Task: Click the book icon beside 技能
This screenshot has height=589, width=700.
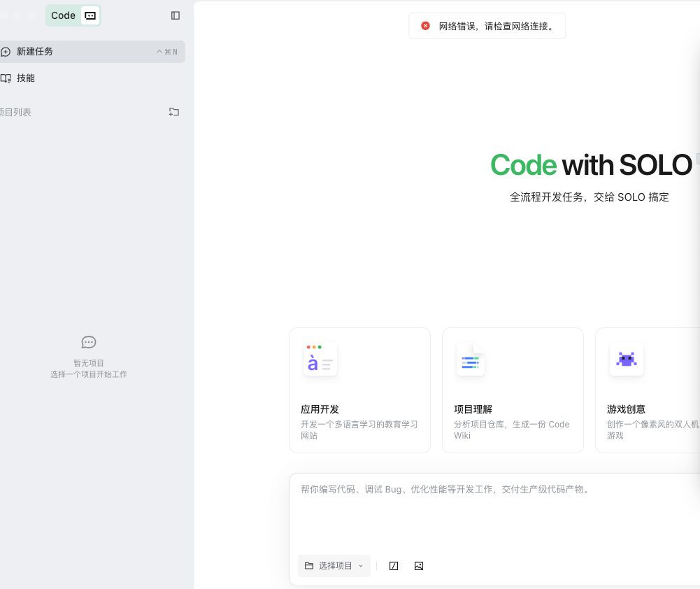Action: coord(6,78)
